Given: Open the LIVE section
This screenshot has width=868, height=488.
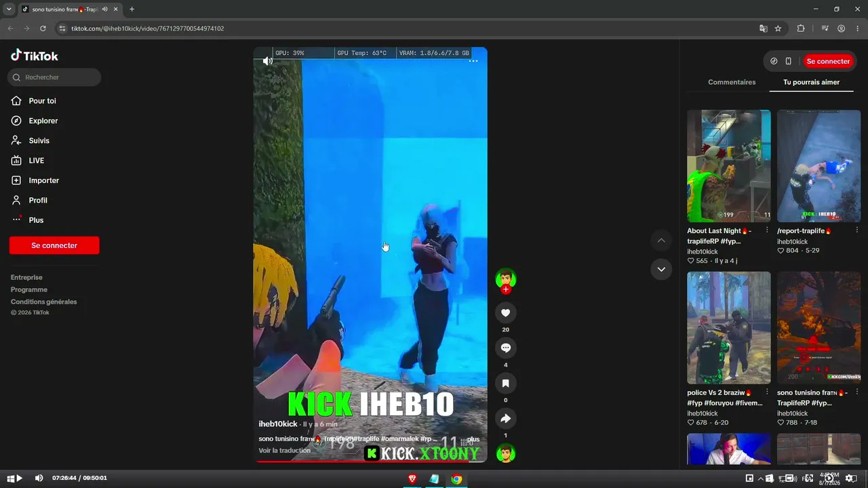Looking at the screenshot, I should click(x=36, y=161).
